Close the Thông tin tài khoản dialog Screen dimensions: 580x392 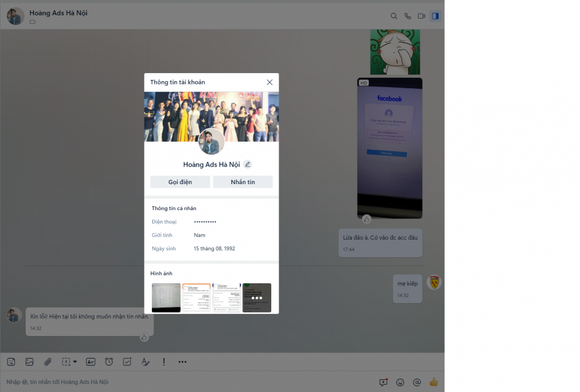pos(270,82)
